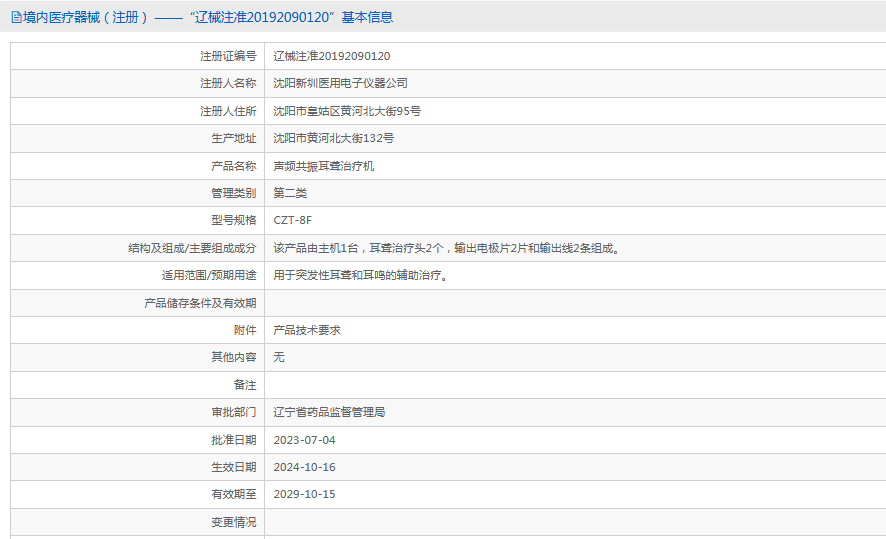Viewport: 886px width, 539px height.
Task: Select model value CZT-8F
Action: (292, 220)
